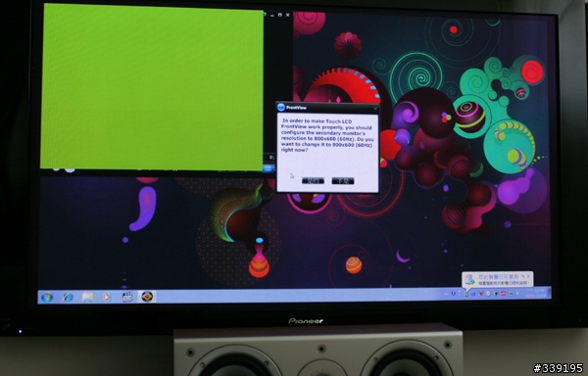Viewport: 588px width, 376px height.
Task: Click the taskbar clock and date
Action: pos(535,293)
